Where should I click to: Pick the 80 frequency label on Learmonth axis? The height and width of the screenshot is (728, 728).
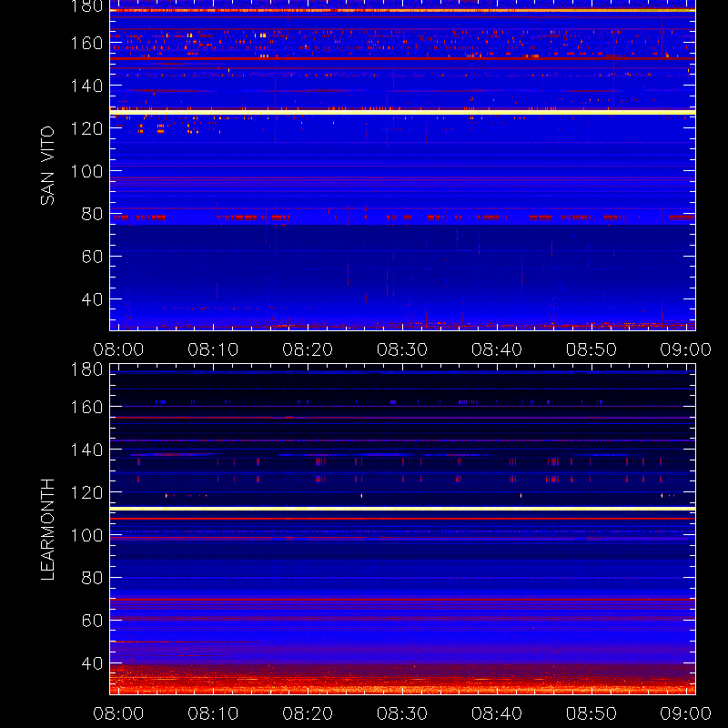[92, 578]
